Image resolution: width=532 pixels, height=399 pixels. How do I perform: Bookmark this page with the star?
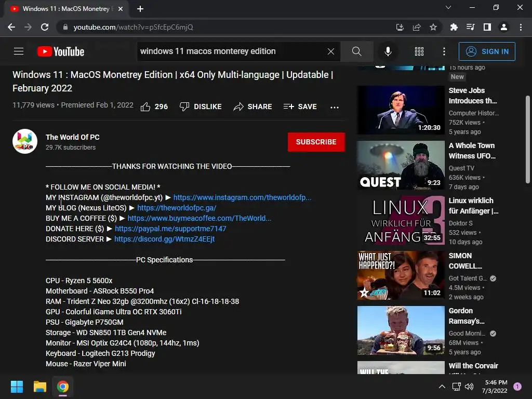point(433,27)
